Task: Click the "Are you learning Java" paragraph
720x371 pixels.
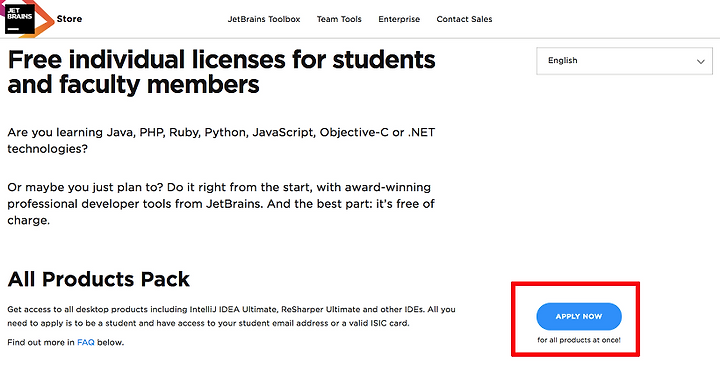Action: (221, 141)
